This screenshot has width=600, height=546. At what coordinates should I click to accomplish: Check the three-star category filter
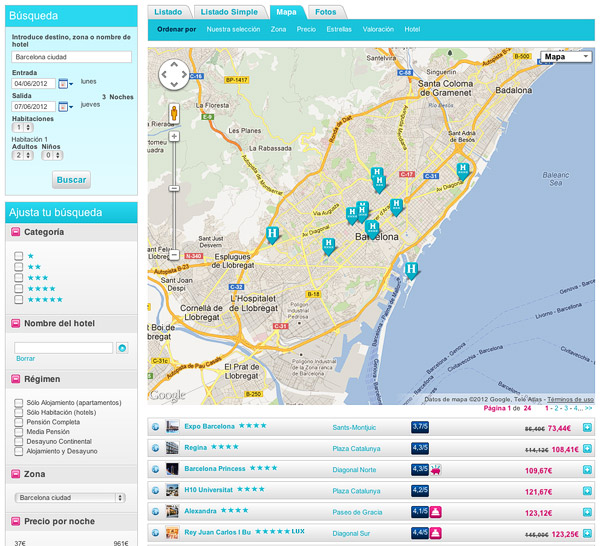(x=18, y=277)
